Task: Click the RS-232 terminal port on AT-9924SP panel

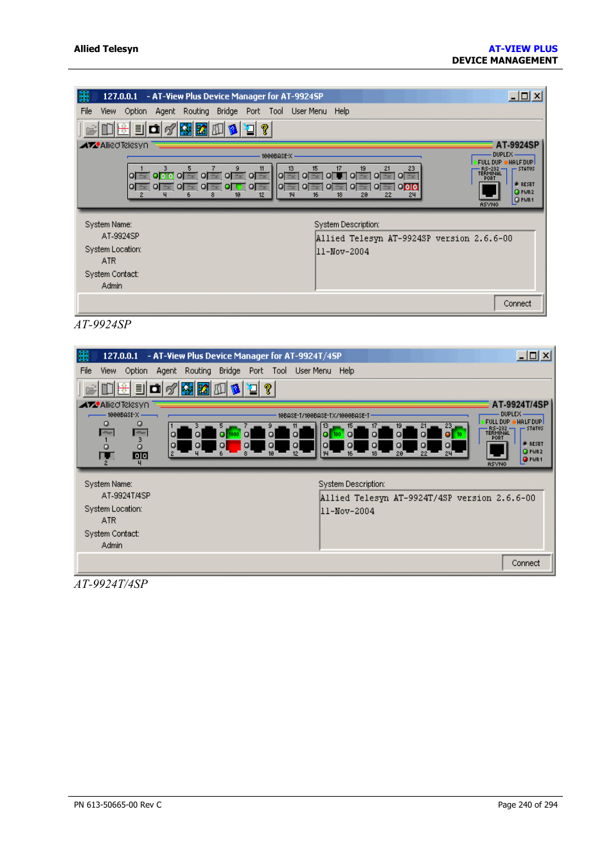Action: click(490, 191)
